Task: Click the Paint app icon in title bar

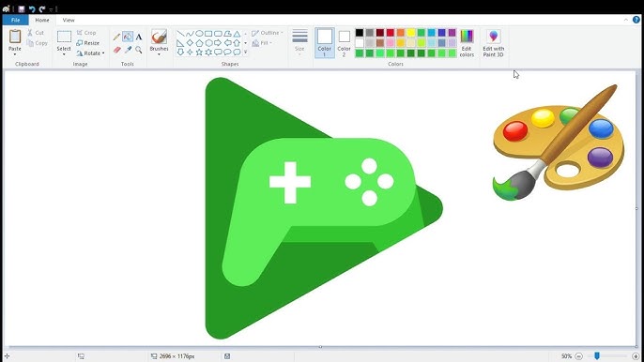Action: [x=7, y=8]
